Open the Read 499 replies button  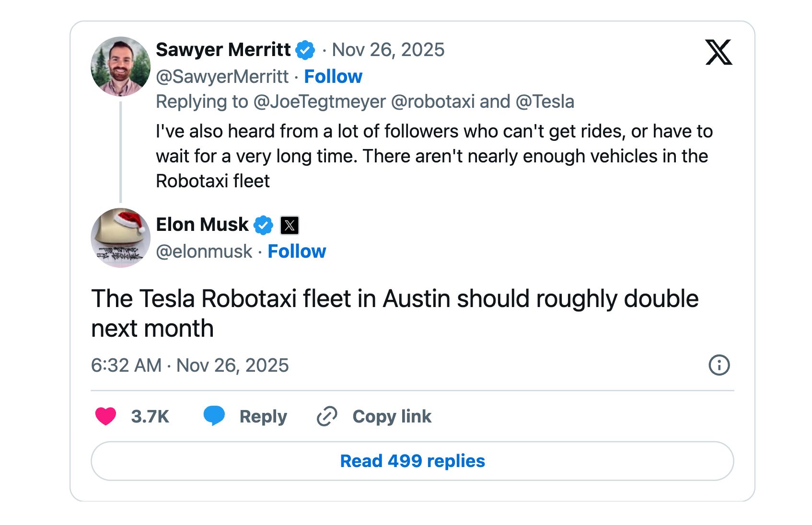coord(412,461)
